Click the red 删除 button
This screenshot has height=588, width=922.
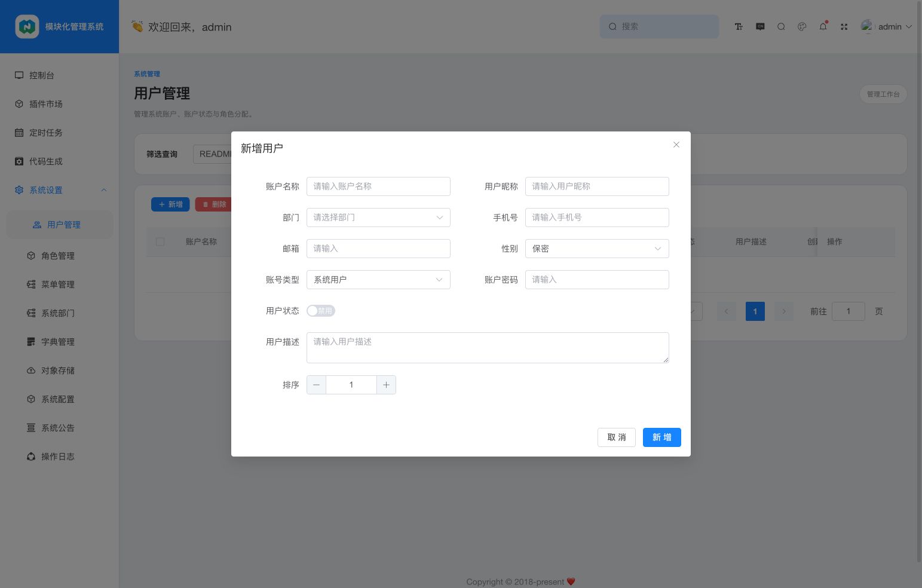point(214,204)
